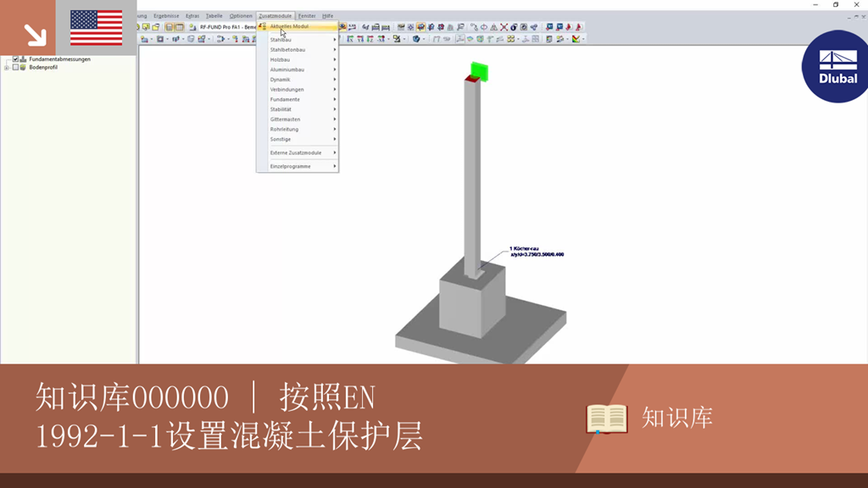Click the warning triangle icon in toolbar

point(494,27)
